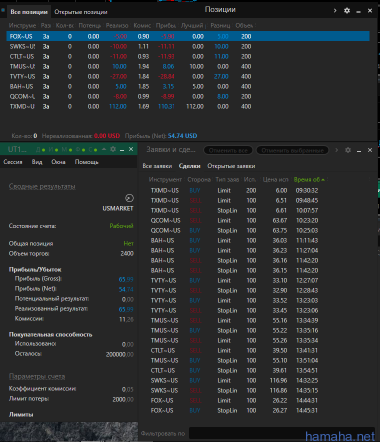Screen dimensions: 380x442
Task: Open the Параметры счета link
Action: (x=37, y=376)
